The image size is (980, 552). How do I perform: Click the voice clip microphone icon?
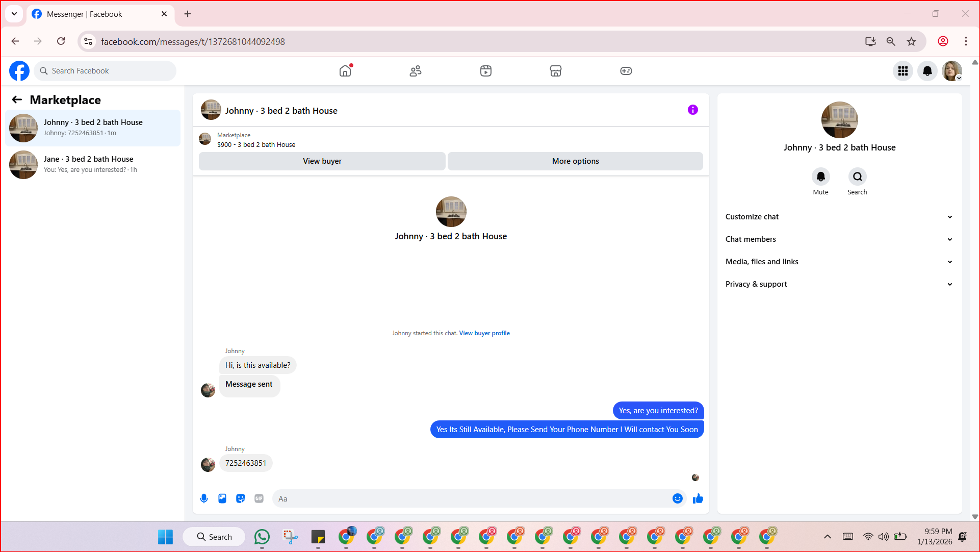(204, 498)
